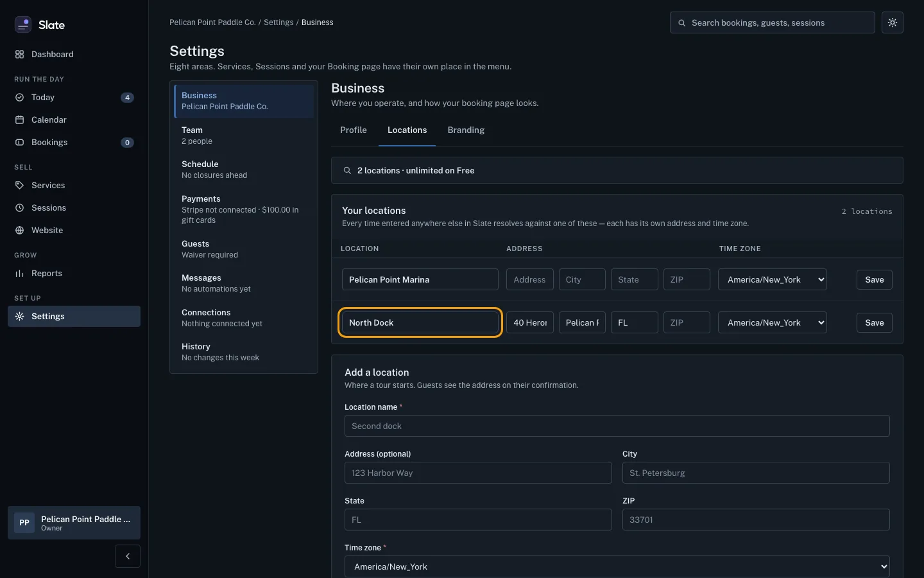Go to Guests settings section
The height and width of the screenshot is (578, 924).
(x=244, y=249)
